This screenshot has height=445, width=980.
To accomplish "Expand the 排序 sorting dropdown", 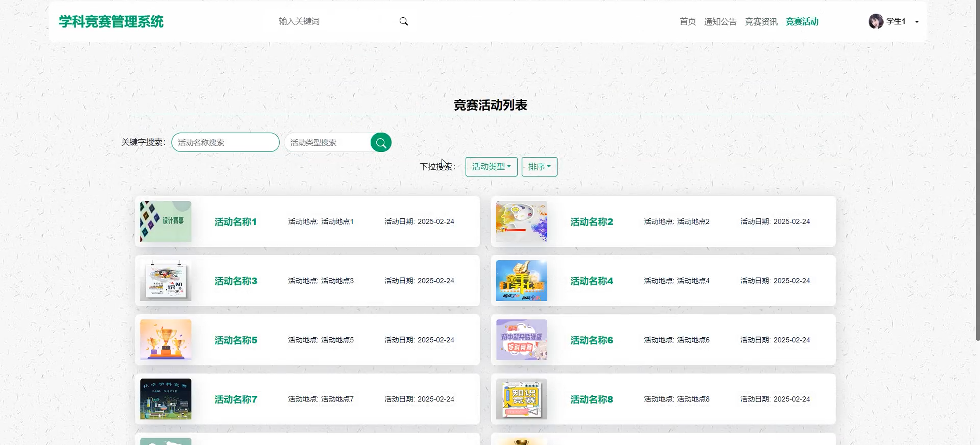I will tap(539, 167).
